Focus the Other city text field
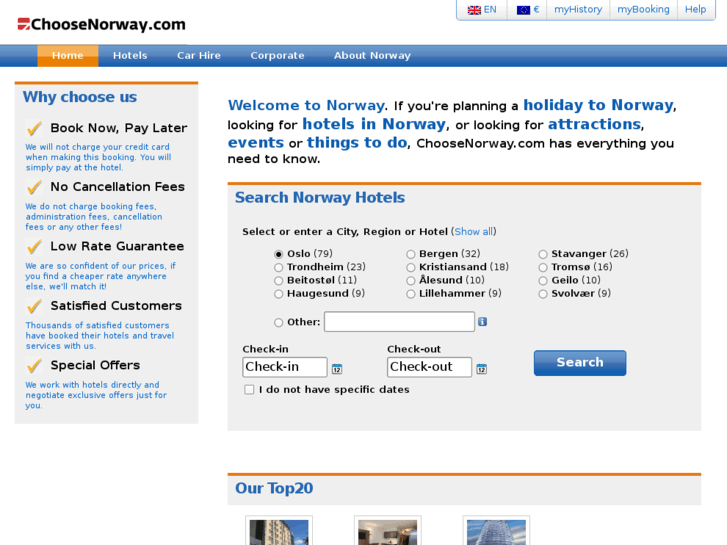The height and width of the screenshot is (545, 727). [x=399, y=321]
